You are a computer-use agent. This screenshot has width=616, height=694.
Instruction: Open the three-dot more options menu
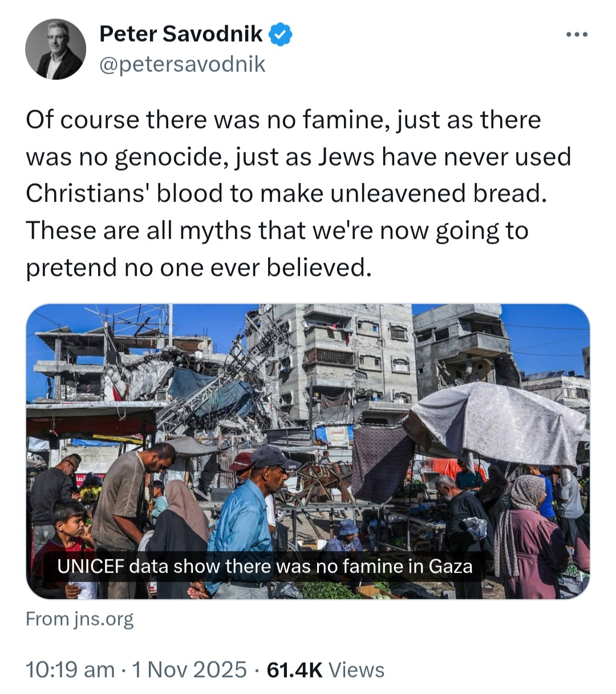577,35
